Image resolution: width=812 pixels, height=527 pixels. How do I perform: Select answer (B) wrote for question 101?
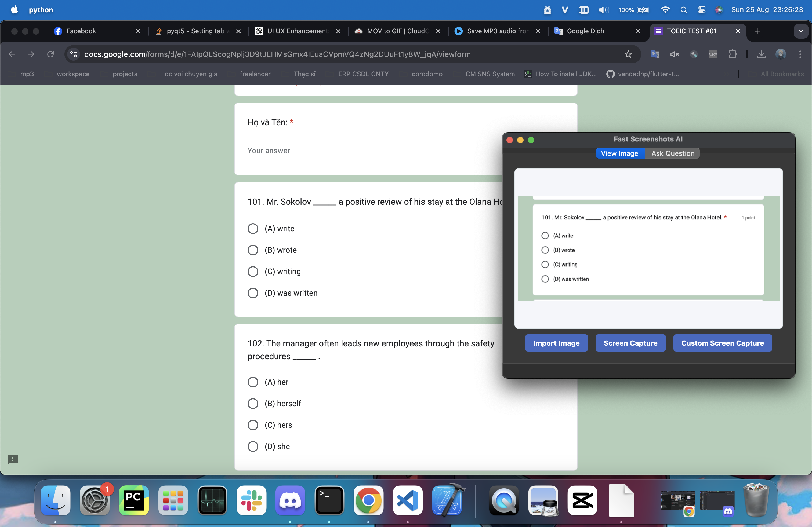point(253,250)
